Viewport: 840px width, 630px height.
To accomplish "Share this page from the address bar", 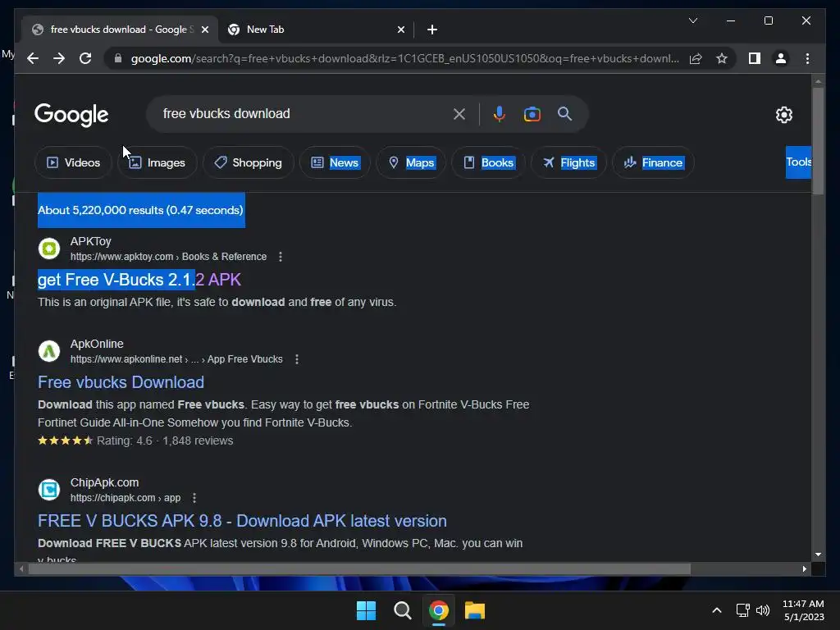I will click(696, 58).
